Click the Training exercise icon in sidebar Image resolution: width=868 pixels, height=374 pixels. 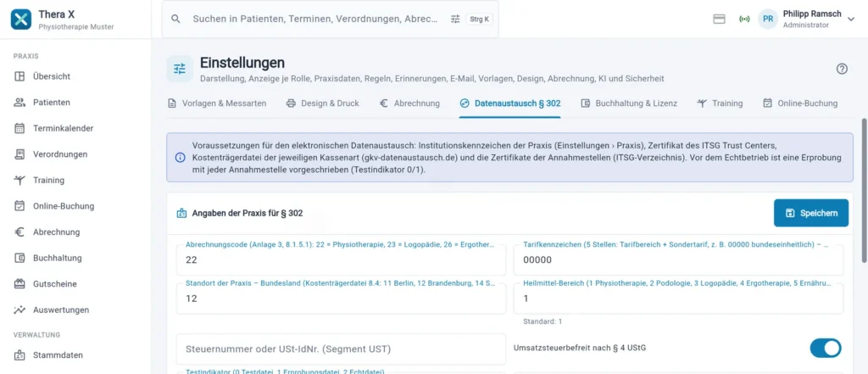click(x=20, y=180)
